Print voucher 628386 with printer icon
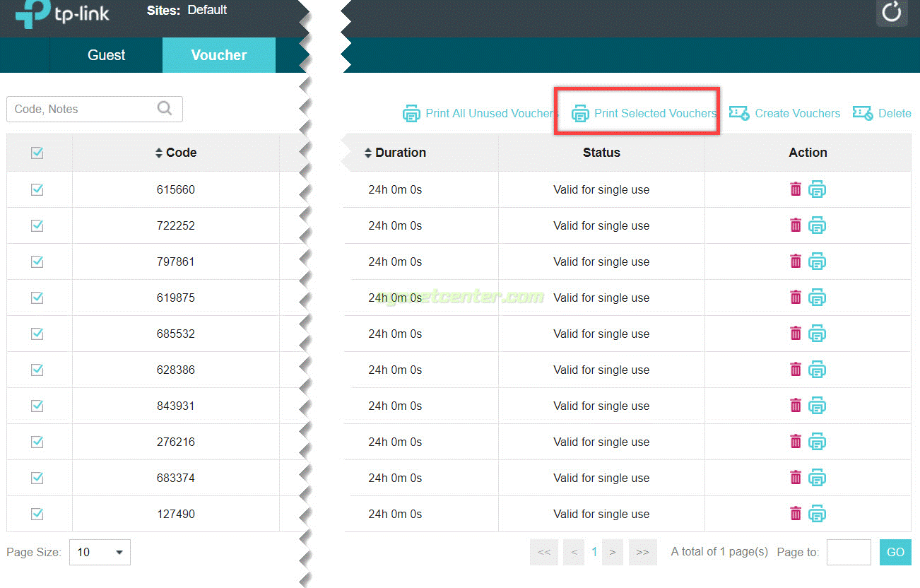 point(817,370)
